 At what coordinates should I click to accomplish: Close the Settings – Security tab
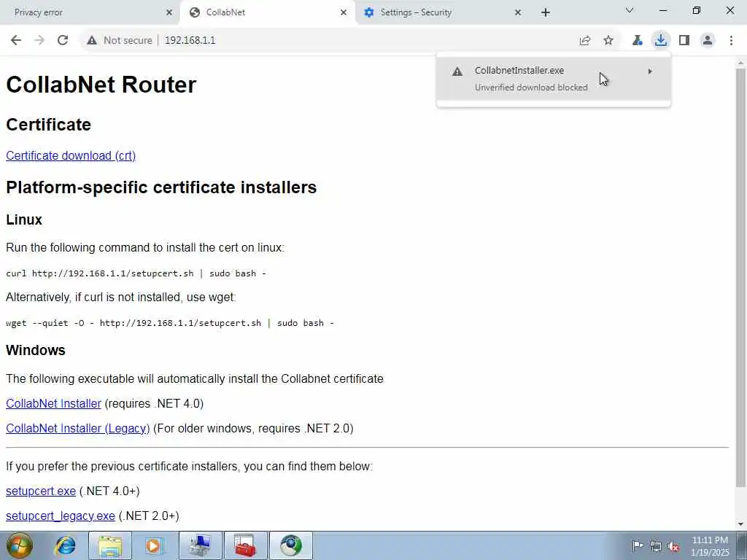click(x=518, y=12)
